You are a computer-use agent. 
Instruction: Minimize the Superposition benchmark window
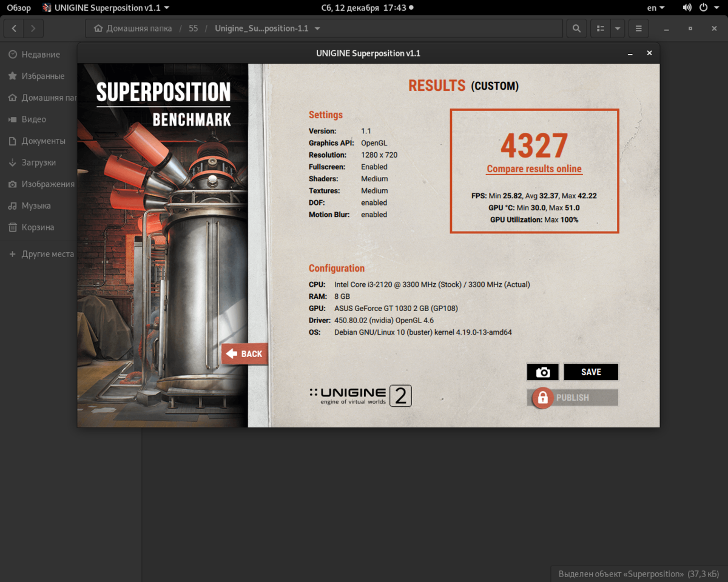(x=631, y=53)
